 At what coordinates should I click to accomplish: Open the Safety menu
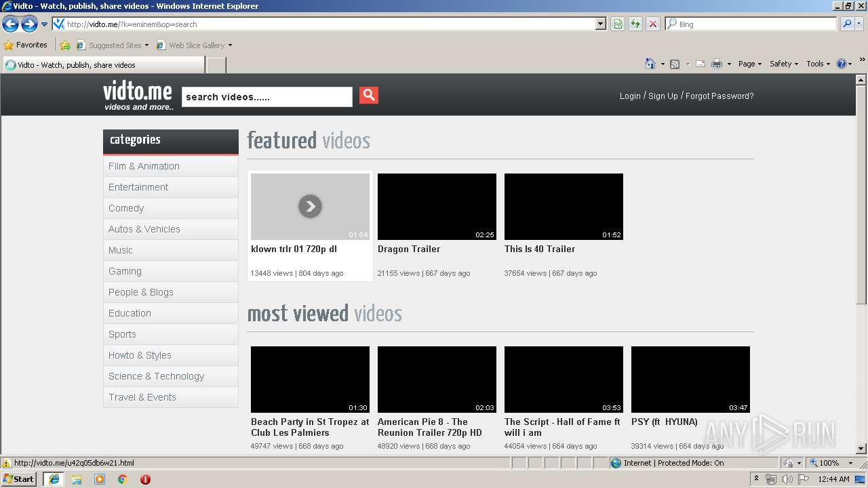(x=784, y=64)
